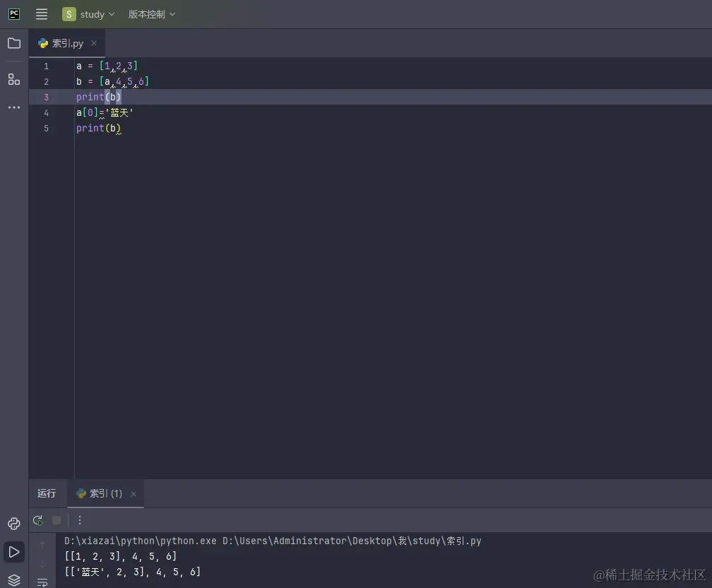Open the PyCharm main menu hamburger icon

[x=42, y=14]
